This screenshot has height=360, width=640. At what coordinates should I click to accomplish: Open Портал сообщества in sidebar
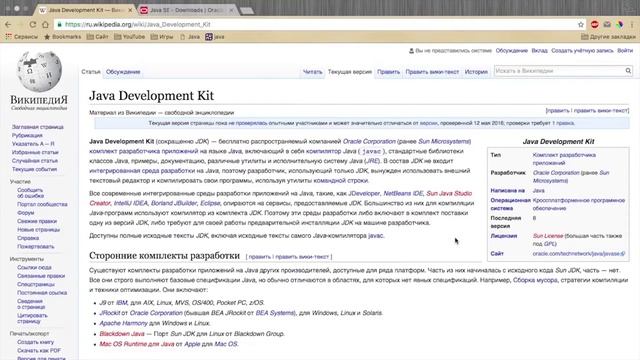42,204
